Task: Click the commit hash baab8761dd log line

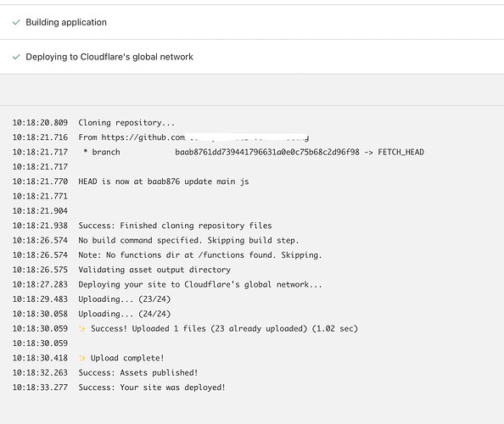Action: point(267,153)
